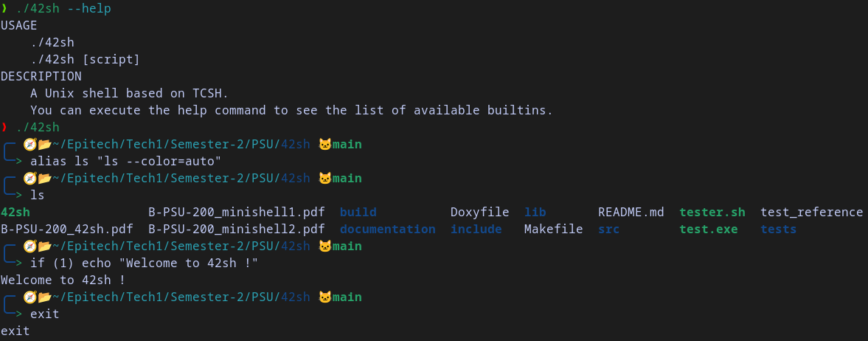Click the cat emoji above the exit command
The width and height of the screenshot is (868, 341).
coord(325,297)
